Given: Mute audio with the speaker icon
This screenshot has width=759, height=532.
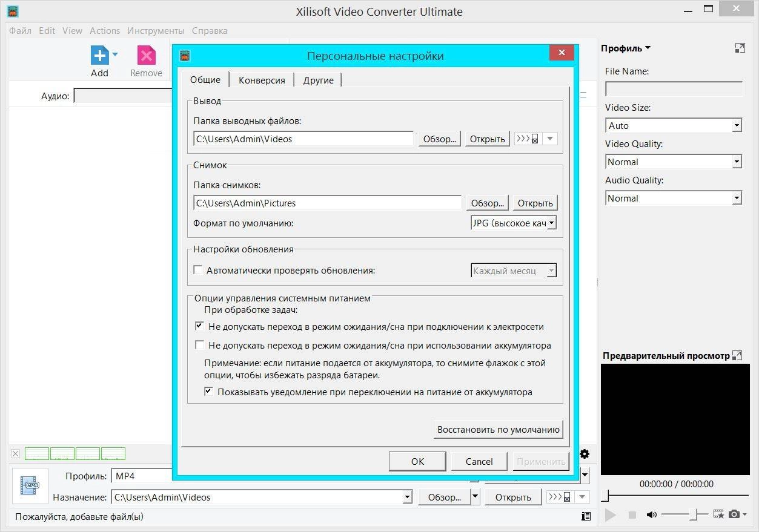Looking at the screenshot, I should [x=651, y=515].
